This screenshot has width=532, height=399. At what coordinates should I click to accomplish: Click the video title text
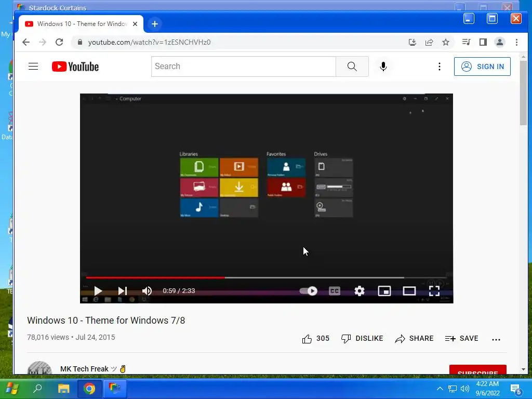coord(106,320)
